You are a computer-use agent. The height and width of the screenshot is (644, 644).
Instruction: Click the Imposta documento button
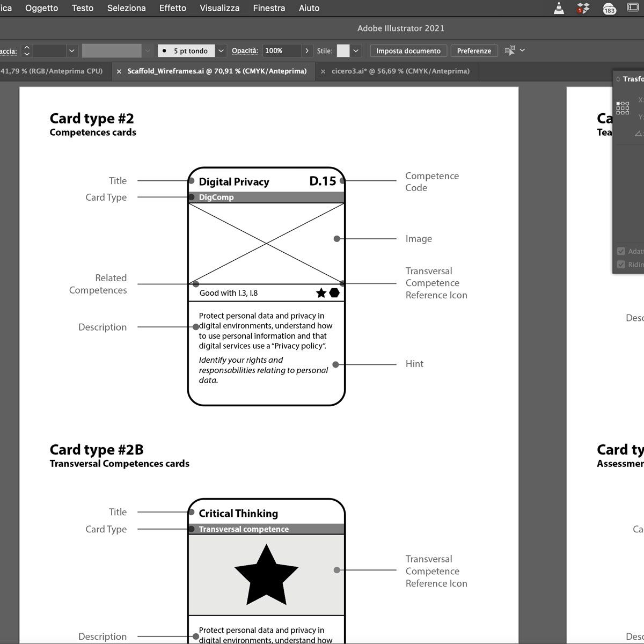(408, 51)
